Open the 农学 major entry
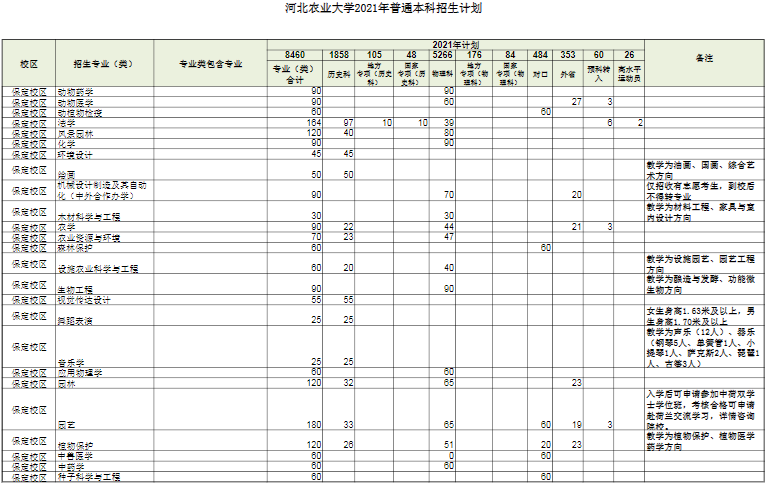This screenshot has height=484, width=766. (66, 228)
